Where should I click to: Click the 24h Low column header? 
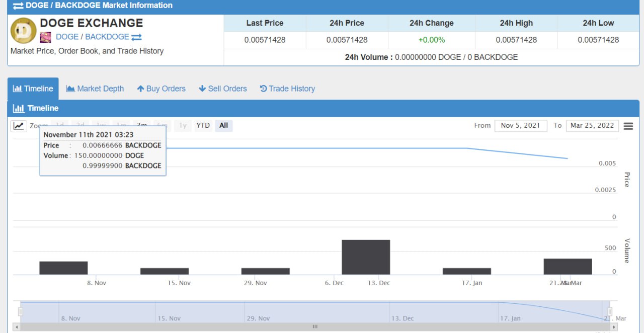coord(598,23)
